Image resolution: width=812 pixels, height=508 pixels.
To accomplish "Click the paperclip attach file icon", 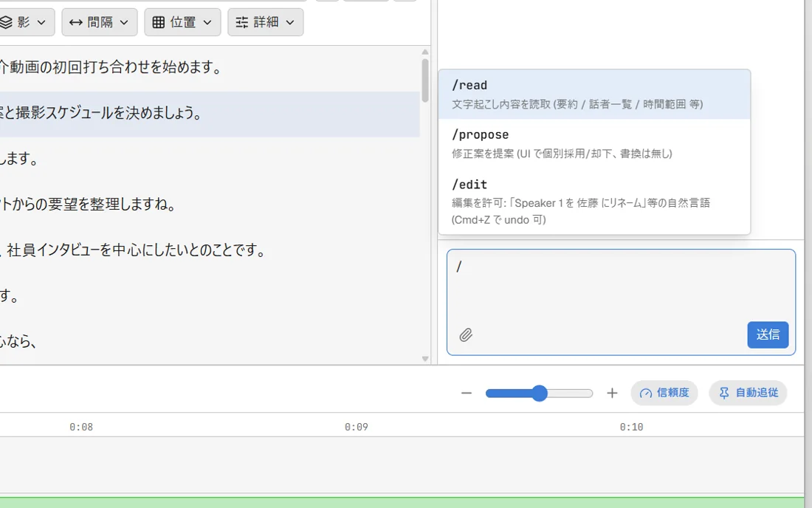I will tap(466, 335).
